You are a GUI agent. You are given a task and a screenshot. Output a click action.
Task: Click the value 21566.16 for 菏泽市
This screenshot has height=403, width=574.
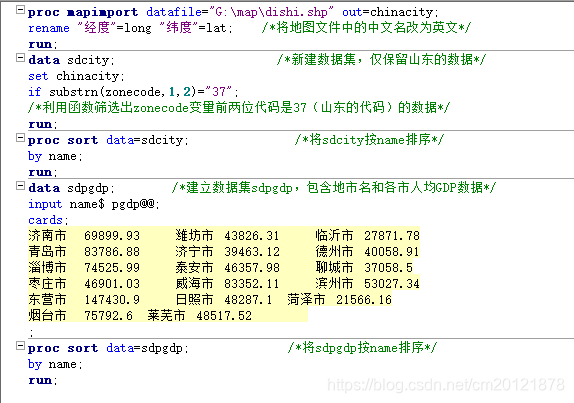click(364, 300)
